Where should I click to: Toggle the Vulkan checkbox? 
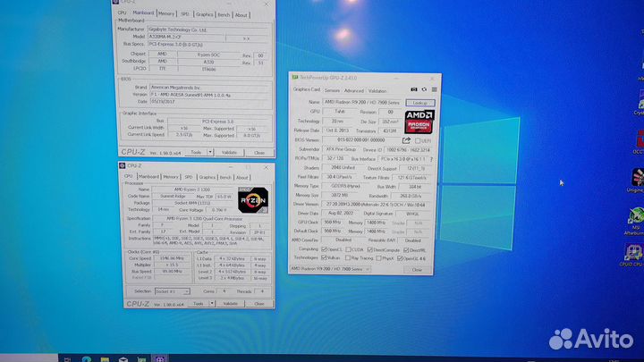point(324,257)
